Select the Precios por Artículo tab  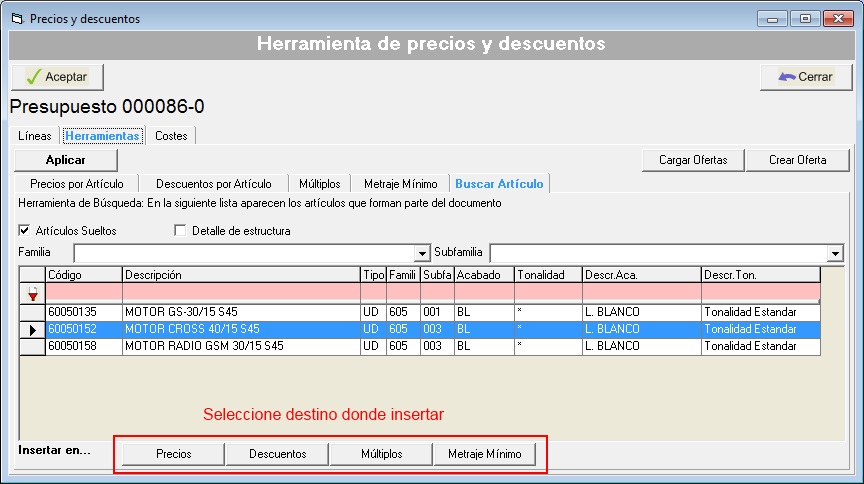(77, 184)
